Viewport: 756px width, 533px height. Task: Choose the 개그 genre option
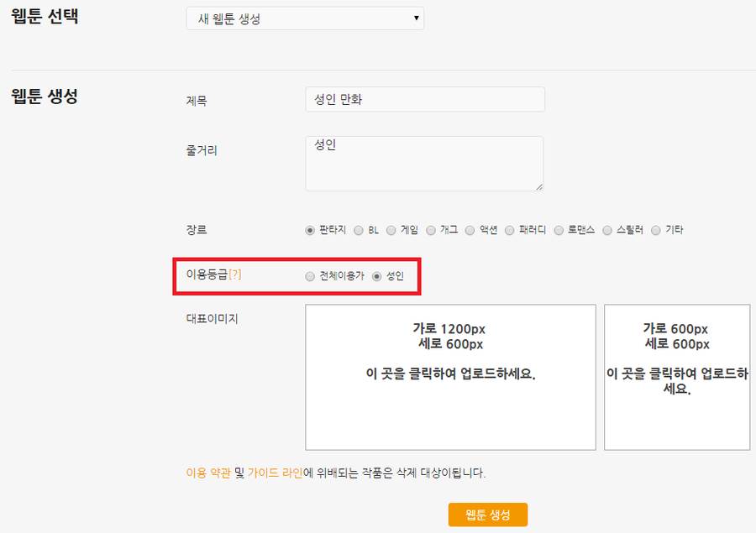click(431, 230)
